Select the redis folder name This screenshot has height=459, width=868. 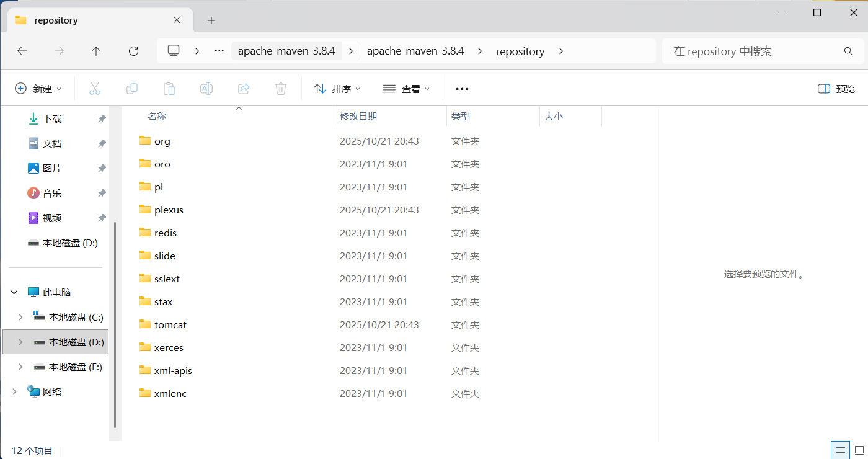click(166, 233)
